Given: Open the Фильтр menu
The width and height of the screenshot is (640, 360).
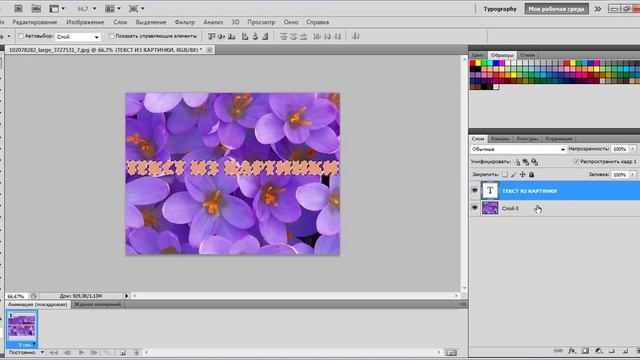Looking at the screenshot, I should pyautogui.click(x=184, y=22).
